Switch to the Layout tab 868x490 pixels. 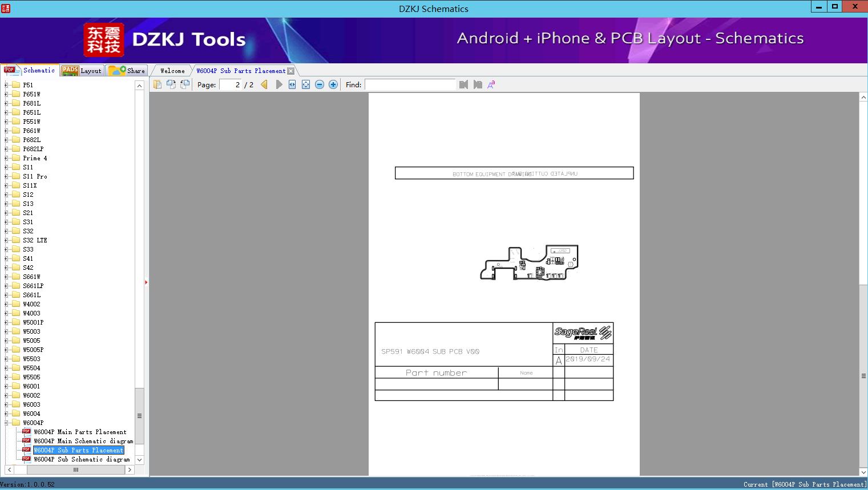point(82,71)
